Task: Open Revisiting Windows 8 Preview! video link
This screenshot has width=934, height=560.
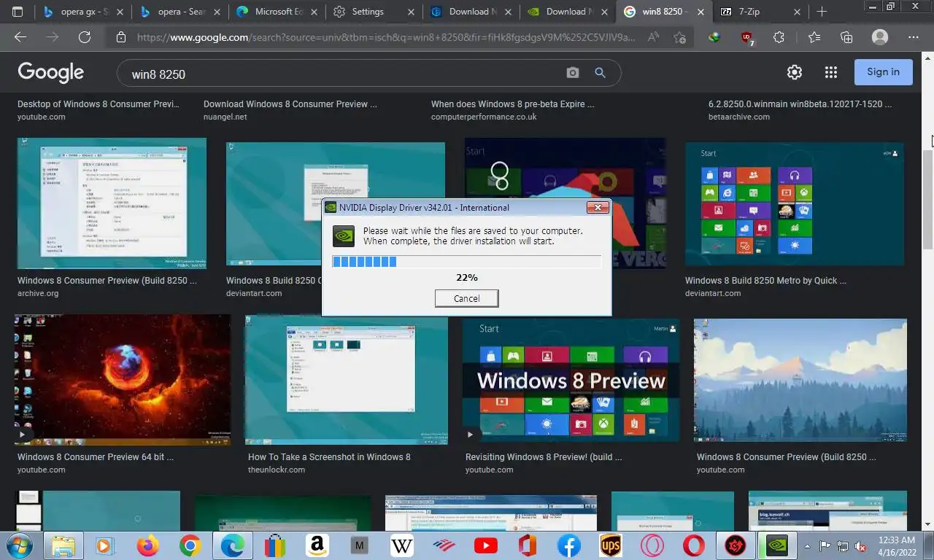Action: pyautogui.click(x=544, y=457)
